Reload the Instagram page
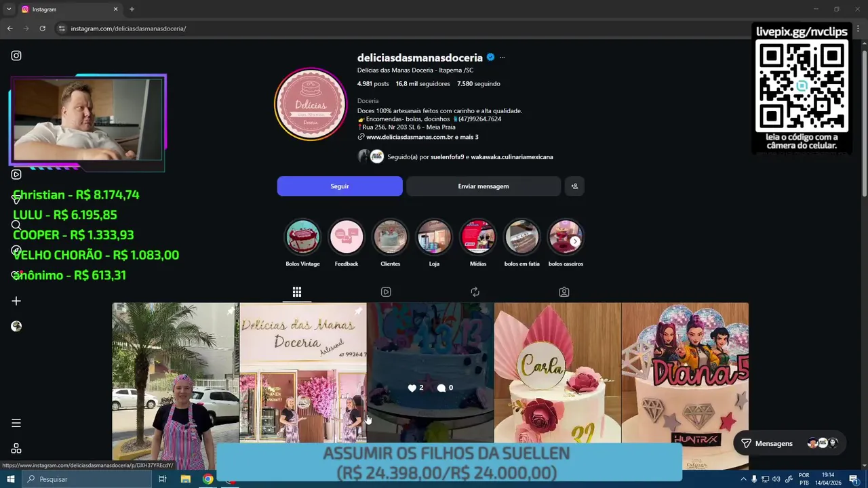 pos(42,28)
